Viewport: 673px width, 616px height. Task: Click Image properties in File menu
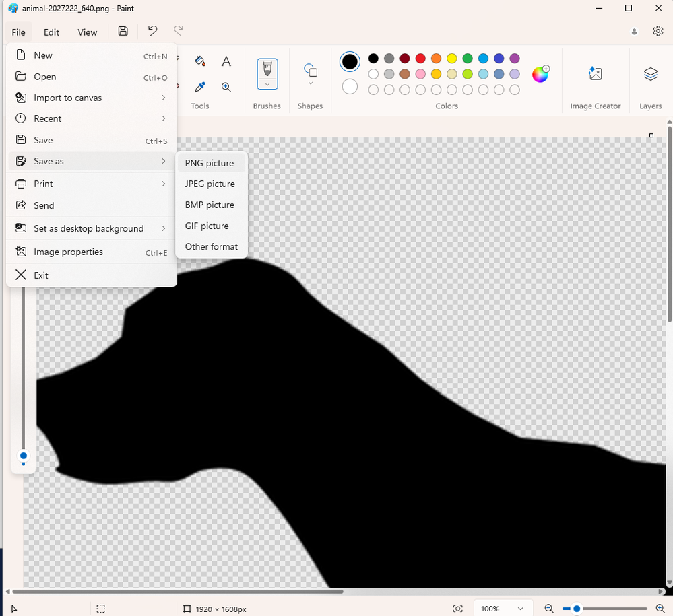[68, 252]
